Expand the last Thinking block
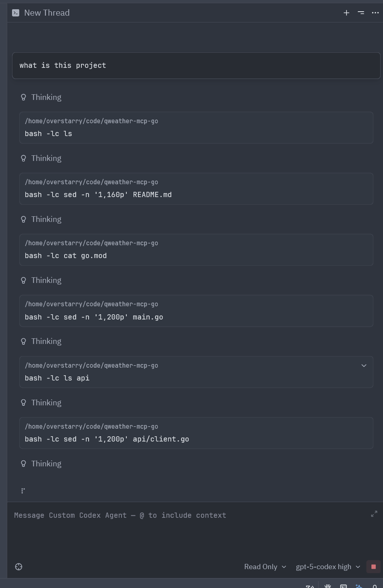 click(46, 464)
